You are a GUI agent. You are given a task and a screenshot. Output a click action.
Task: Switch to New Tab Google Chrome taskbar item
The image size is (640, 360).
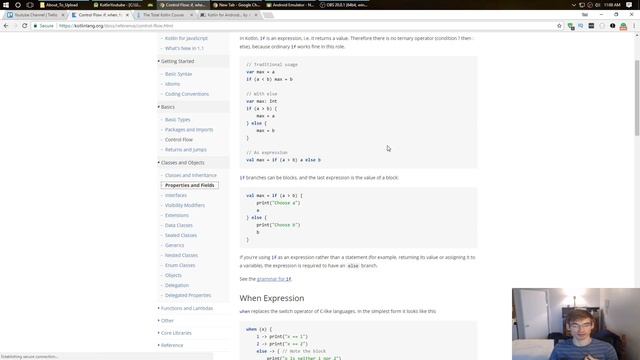click(x=236, y=5)
